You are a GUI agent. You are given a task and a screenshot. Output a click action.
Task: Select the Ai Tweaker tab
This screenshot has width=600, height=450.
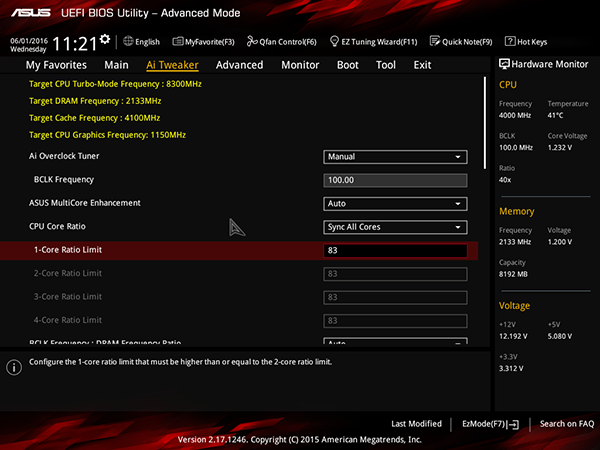click(x=172, y=65)
